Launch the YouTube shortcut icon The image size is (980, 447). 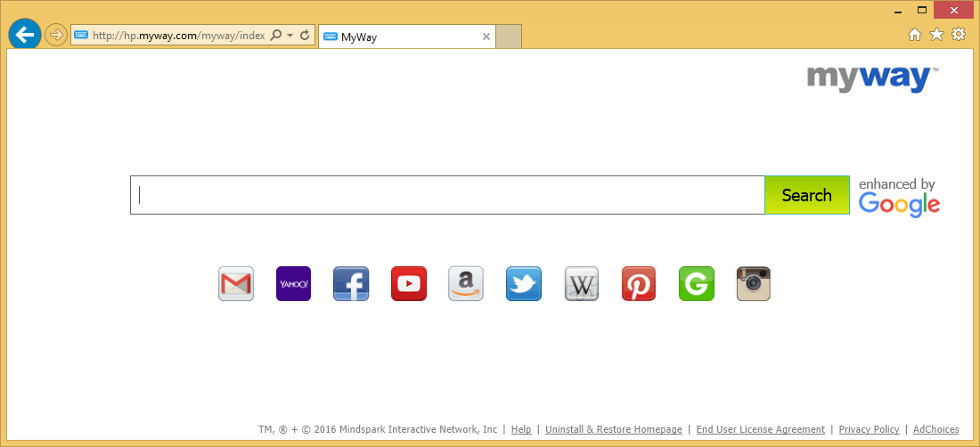(409, 284)
